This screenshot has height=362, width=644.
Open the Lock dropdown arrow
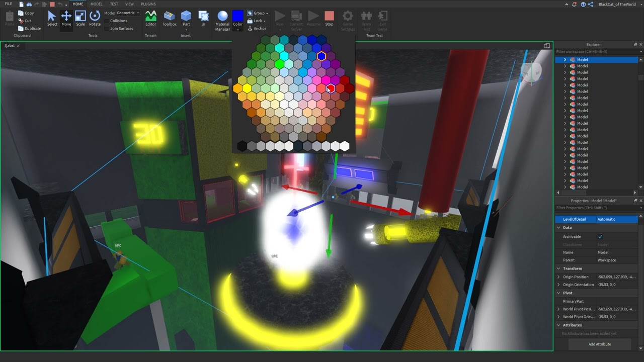click(264, 21)
